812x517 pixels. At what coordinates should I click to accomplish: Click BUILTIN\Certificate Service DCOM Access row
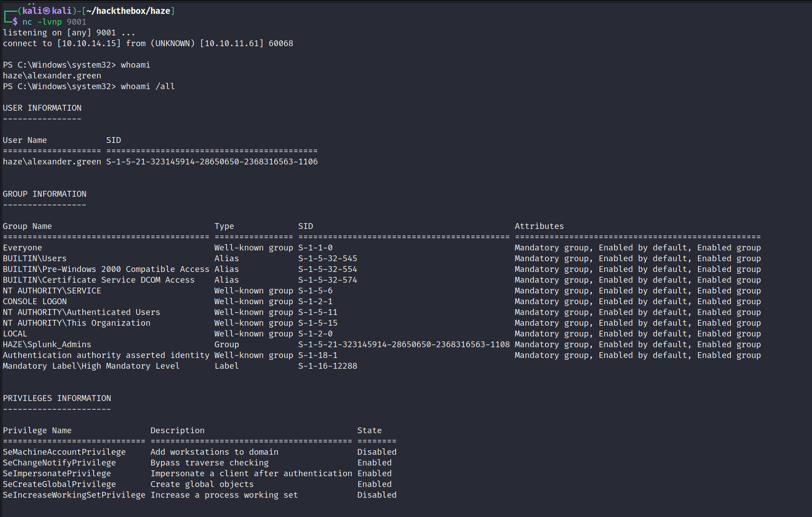[382, 280]
